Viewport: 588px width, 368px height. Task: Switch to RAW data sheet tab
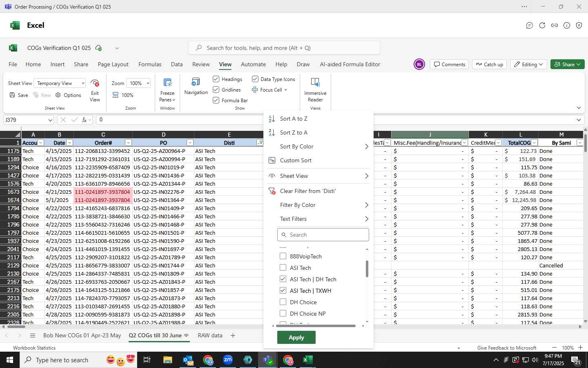tap(210, 335)
